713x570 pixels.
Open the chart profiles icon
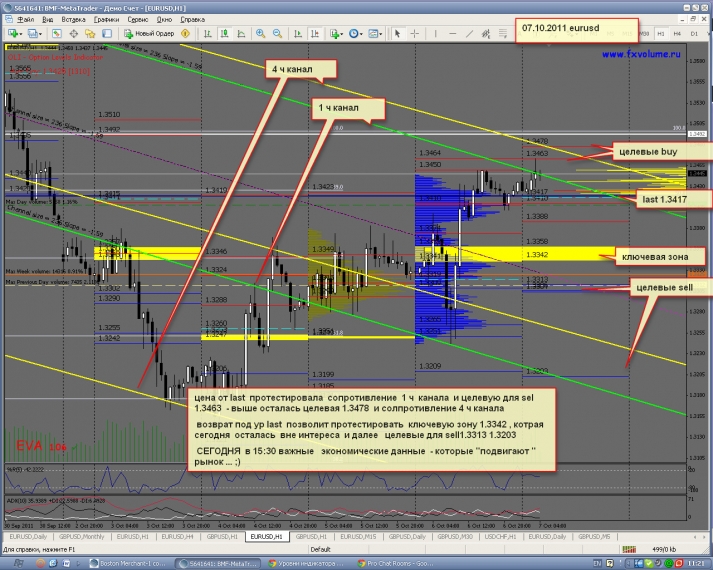point(33,34)
